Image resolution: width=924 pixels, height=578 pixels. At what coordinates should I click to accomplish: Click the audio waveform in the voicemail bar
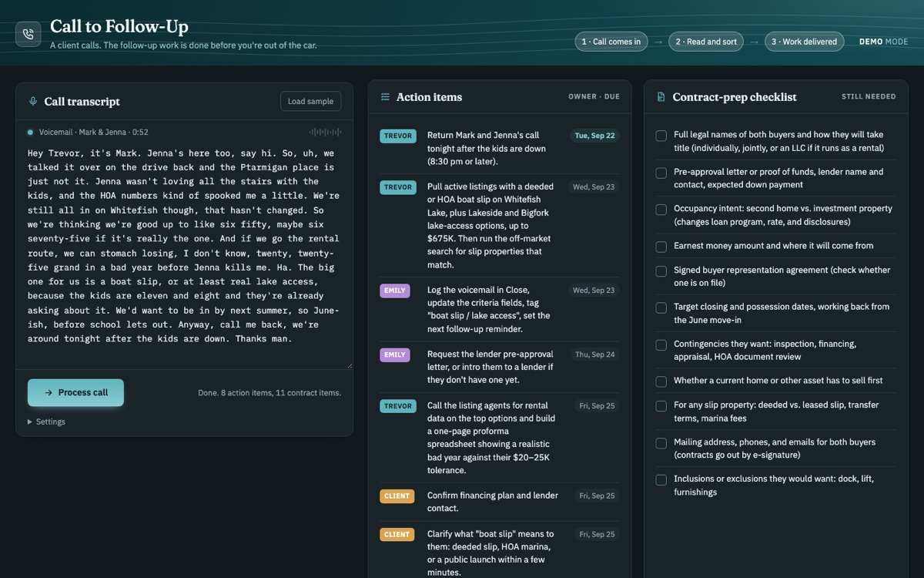(x=325, y=133)
